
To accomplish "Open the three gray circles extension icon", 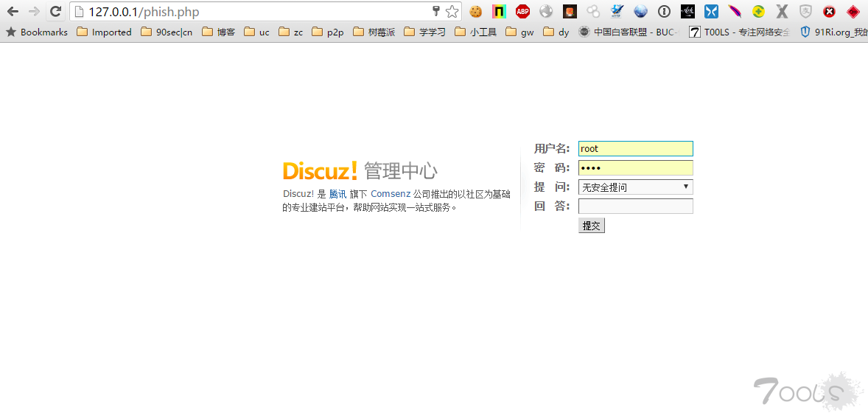I will pyautogui.click(x=593, y=11).
